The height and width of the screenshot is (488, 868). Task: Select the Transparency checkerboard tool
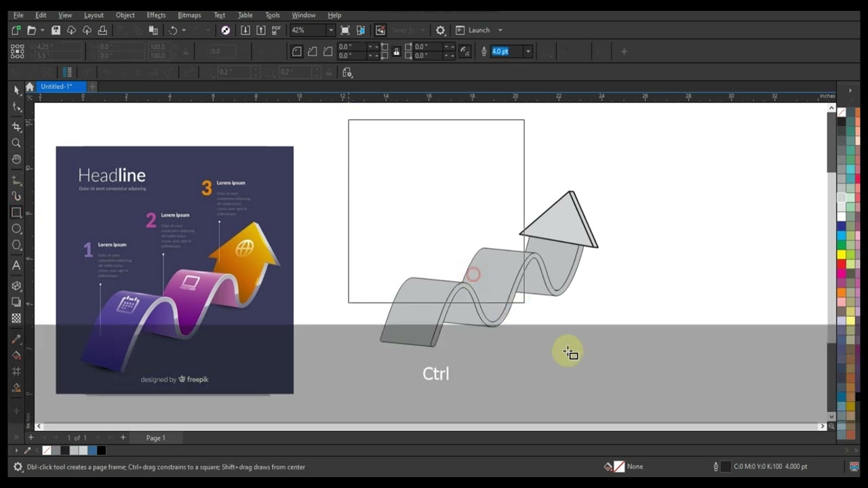[16, 318]
